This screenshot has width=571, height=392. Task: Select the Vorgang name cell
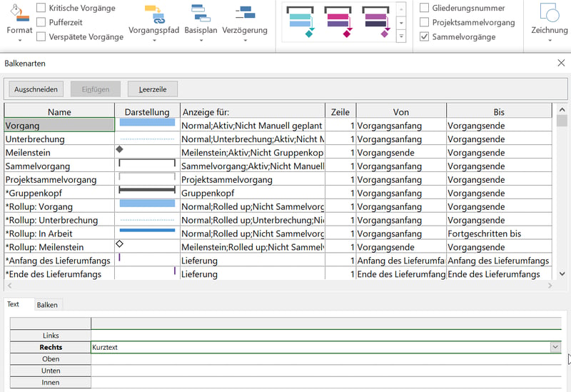click(x=59, y=126)
